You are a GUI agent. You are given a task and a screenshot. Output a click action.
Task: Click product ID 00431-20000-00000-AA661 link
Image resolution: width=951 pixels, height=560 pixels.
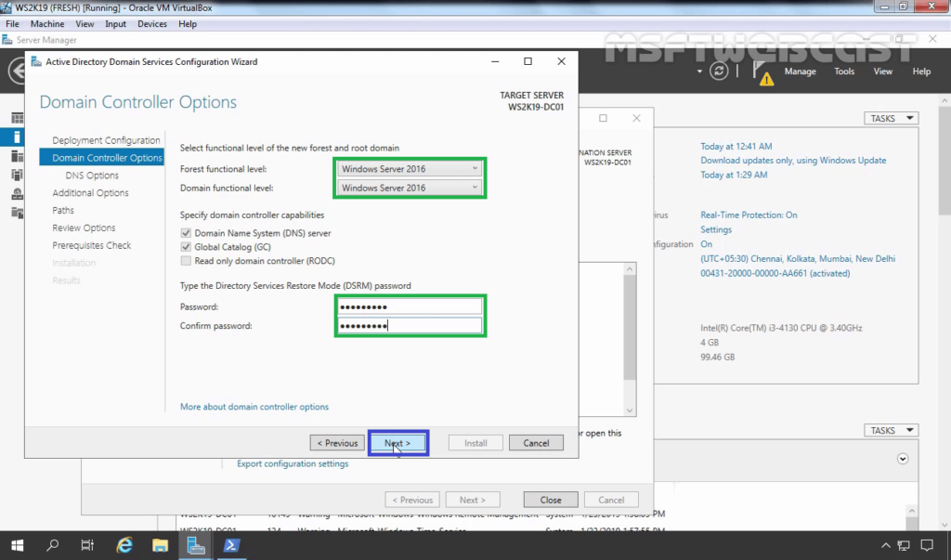[x=775, y=273]
